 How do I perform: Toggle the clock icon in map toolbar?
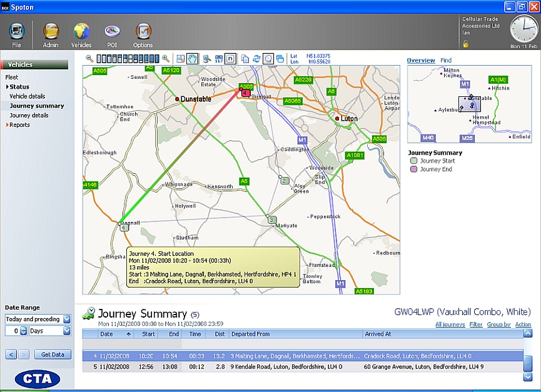(x=268, y=59)
